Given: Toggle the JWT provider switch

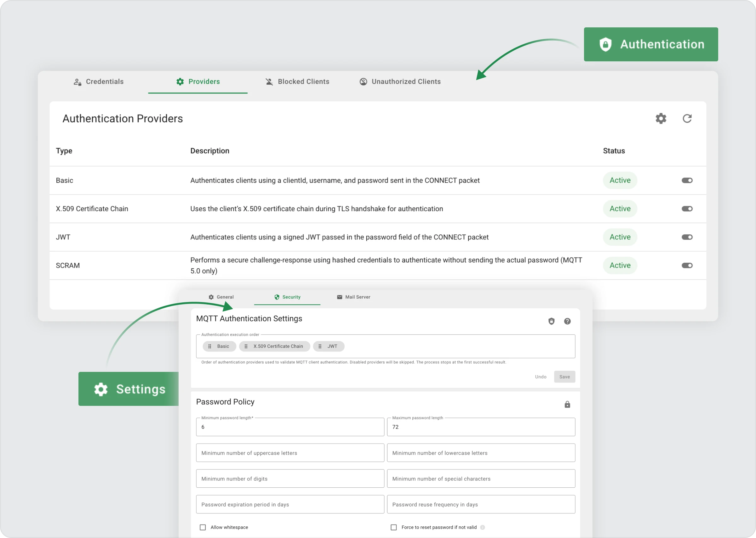Looking at the screenshot, I should click(x=687, y=237).
